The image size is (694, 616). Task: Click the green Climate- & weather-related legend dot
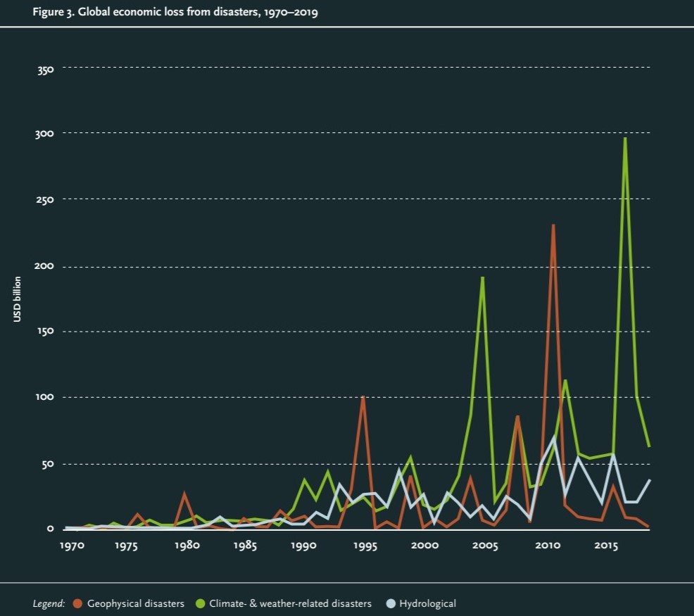[199, 603]
